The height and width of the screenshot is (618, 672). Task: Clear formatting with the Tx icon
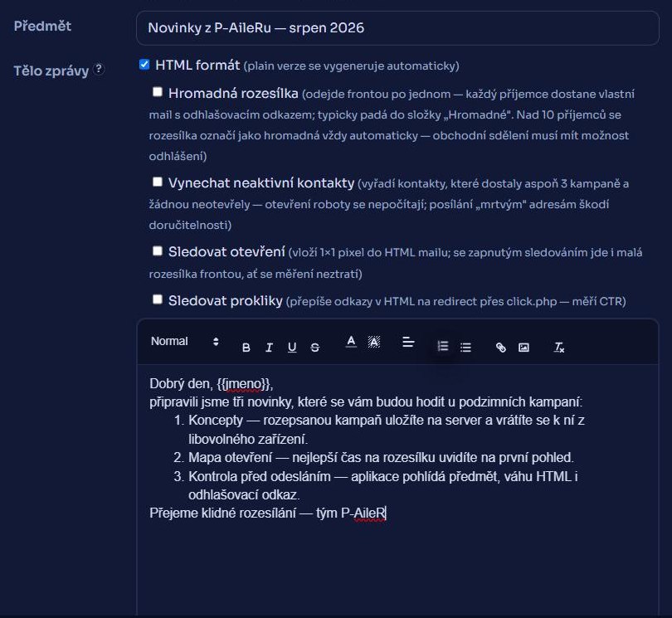tap(559, 347)
